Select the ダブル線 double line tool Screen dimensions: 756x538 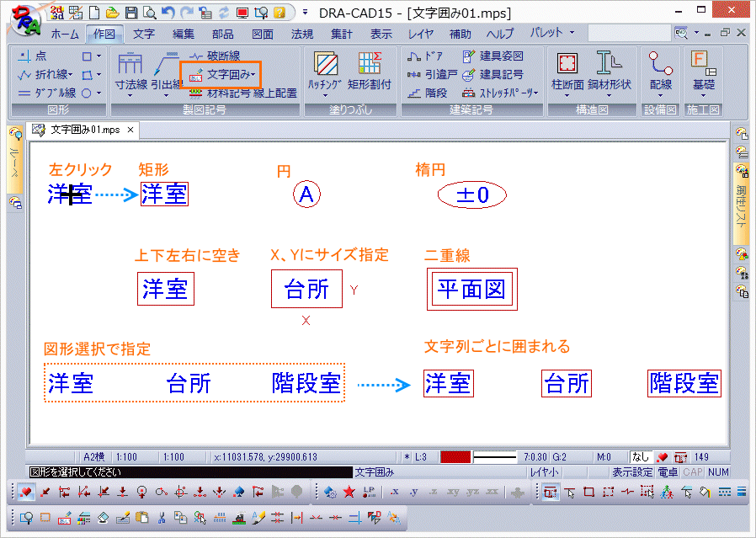[47, 93]
